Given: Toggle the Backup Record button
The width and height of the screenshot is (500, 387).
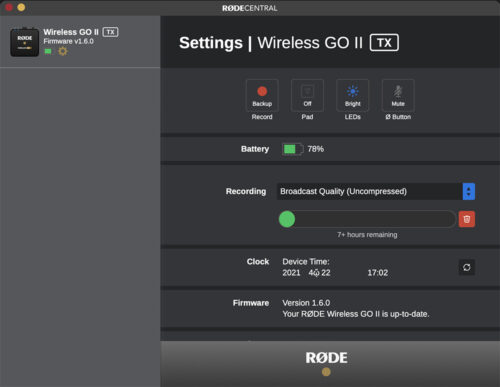Looking at the screenshot, I should pos(262,96).
